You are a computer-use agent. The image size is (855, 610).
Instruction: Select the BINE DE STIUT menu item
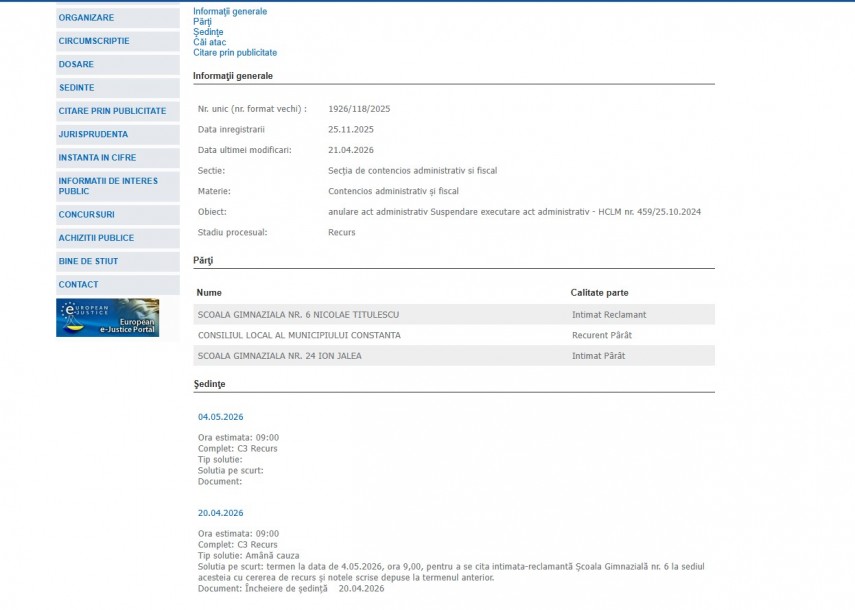click(x=88, y=261)
